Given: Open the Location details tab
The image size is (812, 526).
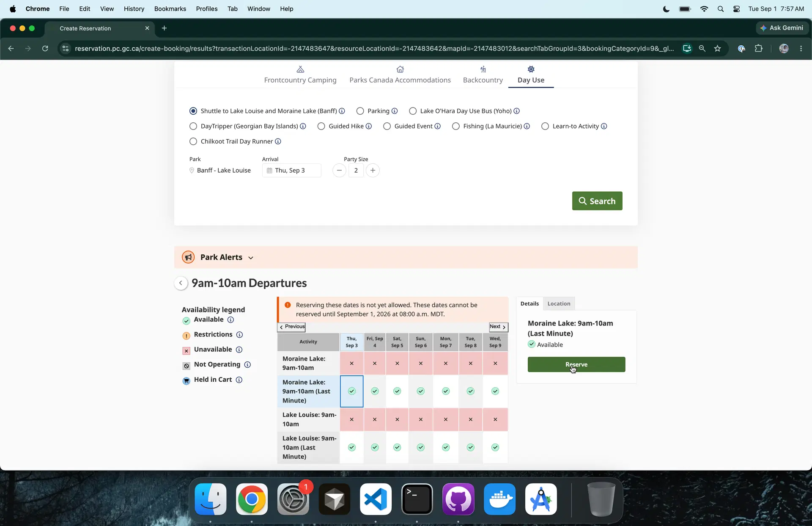Looking at the screenshot, I should (559, 303).
